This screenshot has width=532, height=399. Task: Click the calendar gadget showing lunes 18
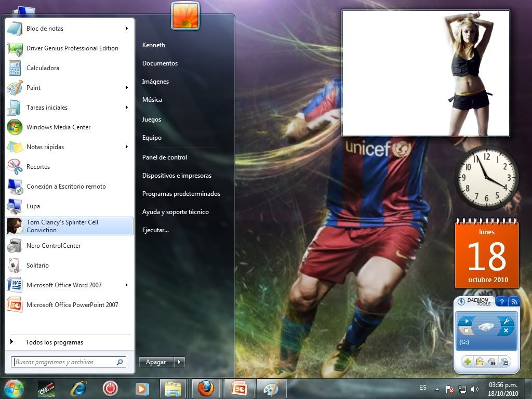(487, 254)
